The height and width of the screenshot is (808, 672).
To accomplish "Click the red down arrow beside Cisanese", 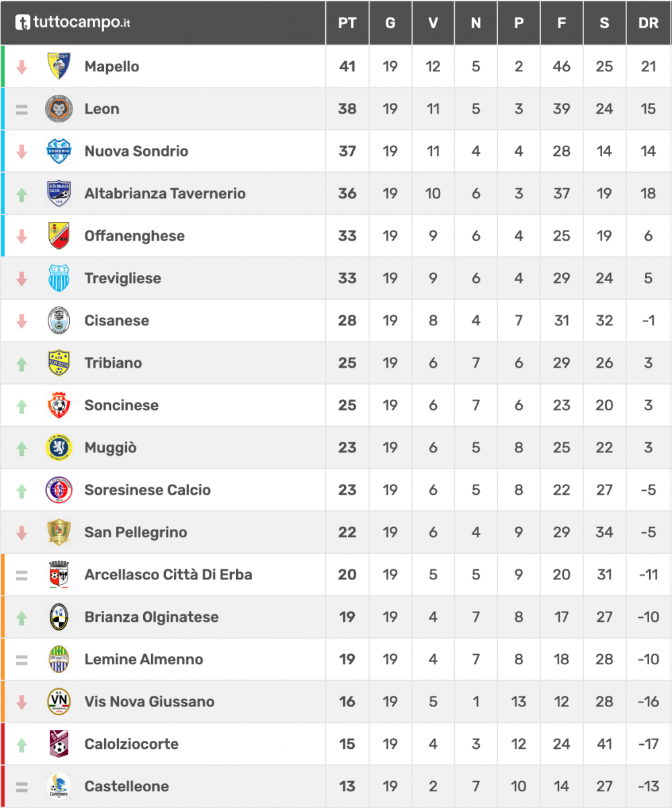I will (x=22, y=321).
